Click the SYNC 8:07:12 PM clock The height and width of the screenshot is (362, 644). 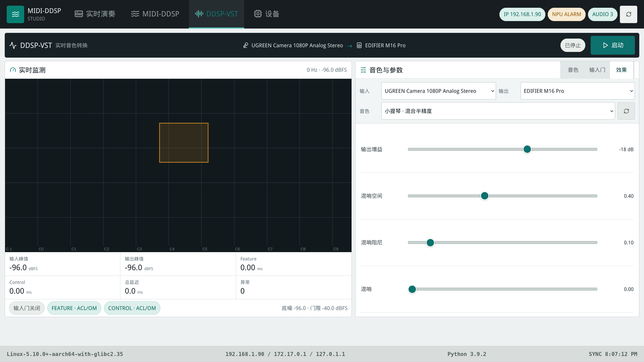(x=613, y=354)
